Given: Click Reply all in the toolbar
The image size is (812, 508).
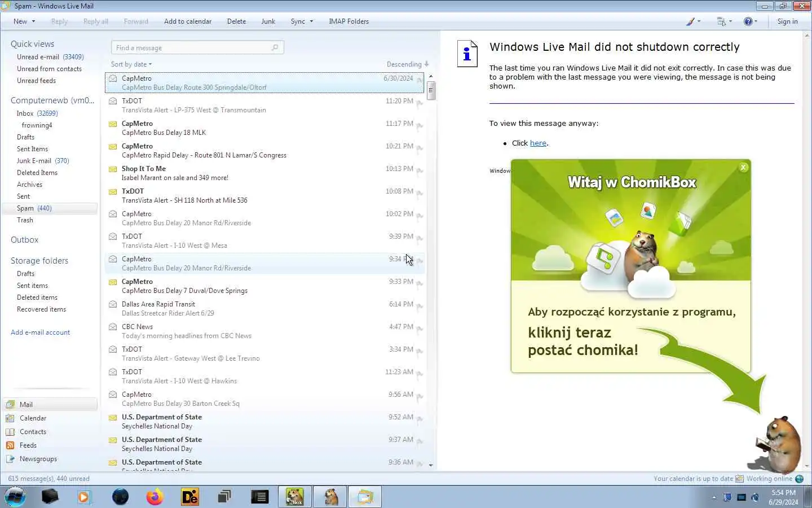Looking at the screenshot, I should [96, 21].
